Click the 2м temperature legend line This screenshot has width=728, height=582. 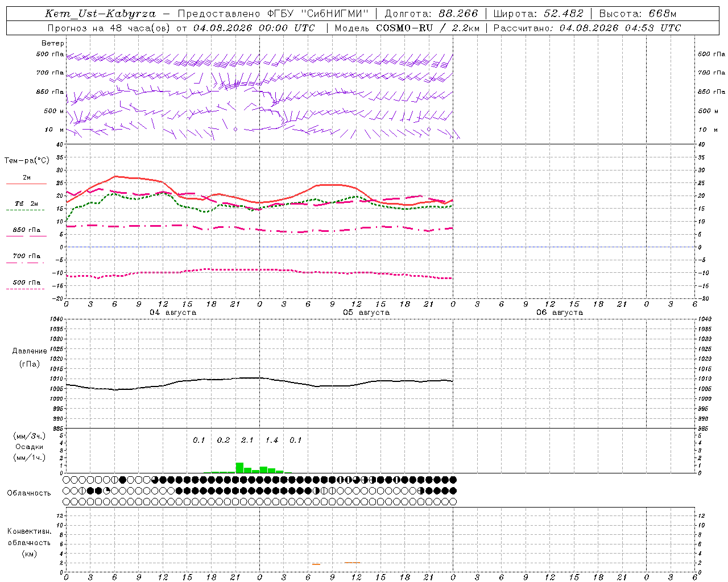pyautogui.click(x=26, y=184)
